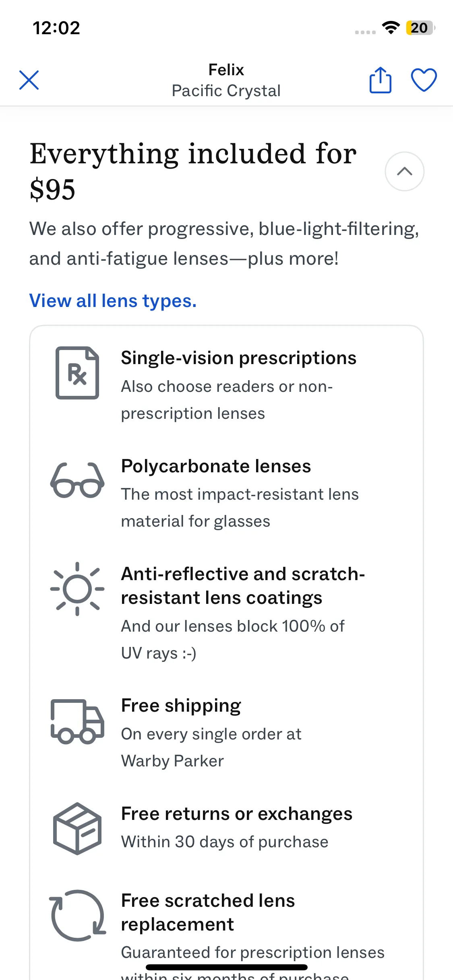Select the Polycarbonate lenses heading

coord(216,466)
